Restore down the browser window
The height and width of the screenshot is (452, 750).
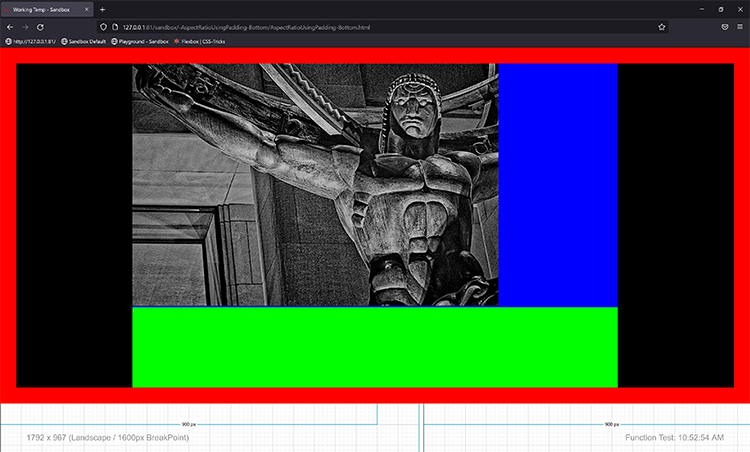pyautogui.click(x=721, y=10)
